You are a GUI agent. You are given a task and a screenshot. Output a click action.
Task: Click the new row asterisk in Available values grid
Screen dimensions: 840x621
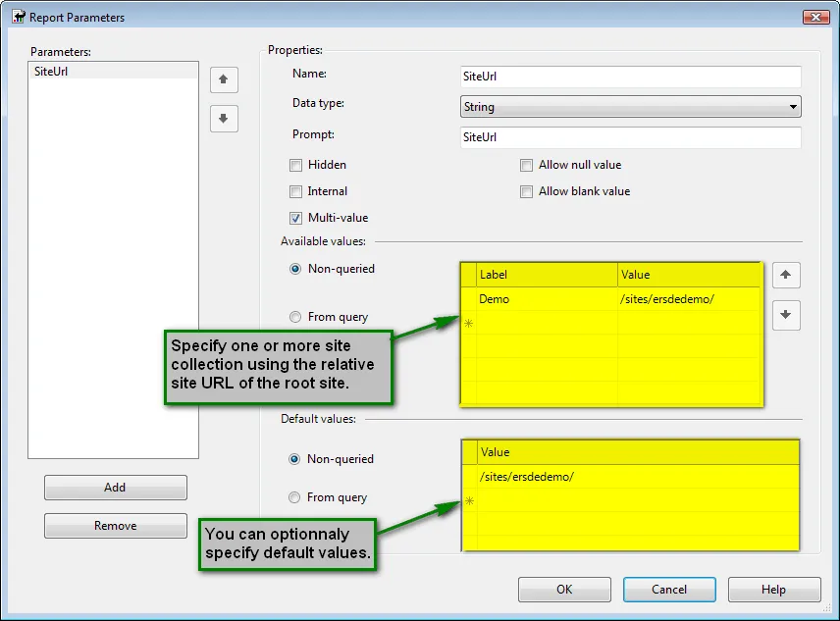point(468,324)
